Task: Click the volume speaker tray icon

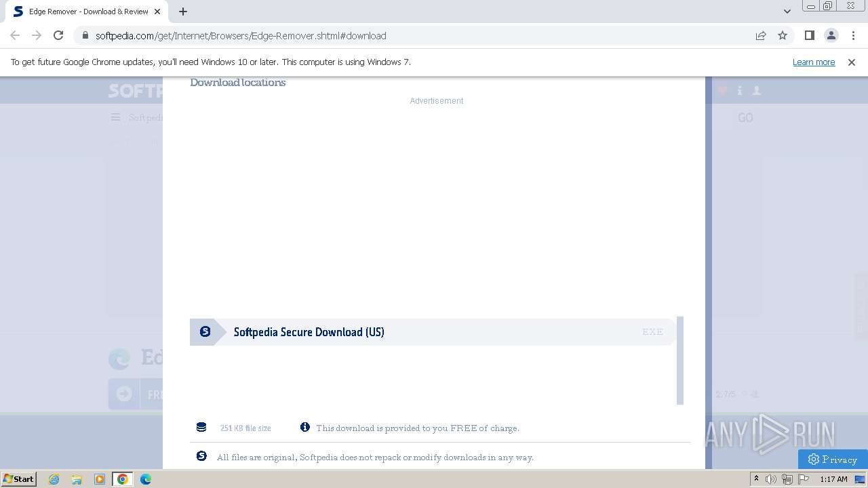Action: point(771,479)
